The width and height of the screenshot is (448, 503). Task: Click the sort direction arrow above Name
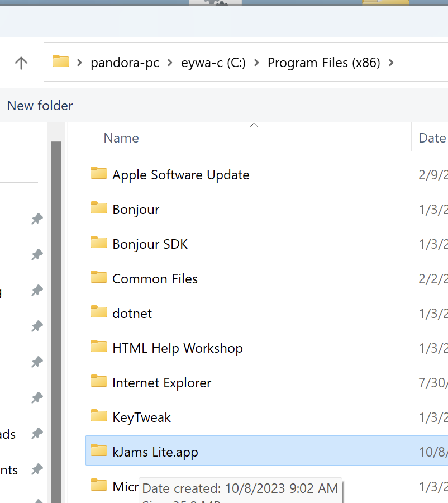click(x=254, y=125)
